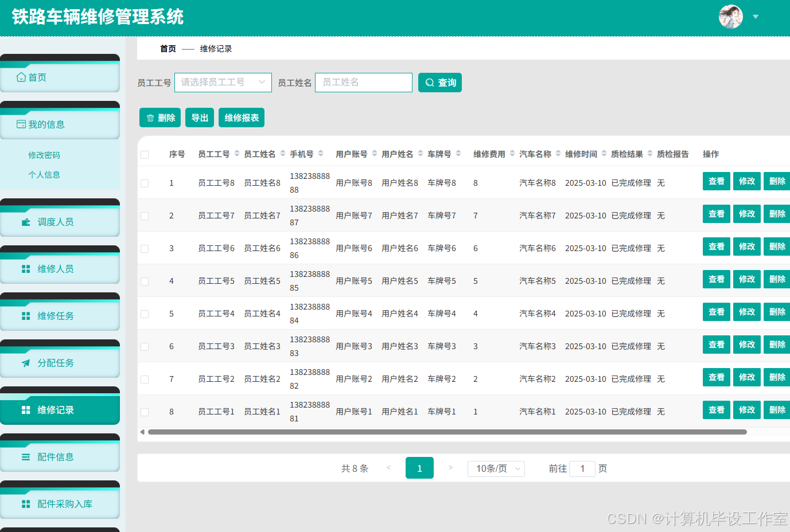Open the 10条/页 page size dropdown
The height and width of the screenshot is (532, 790).
click(x=496, y=468)
